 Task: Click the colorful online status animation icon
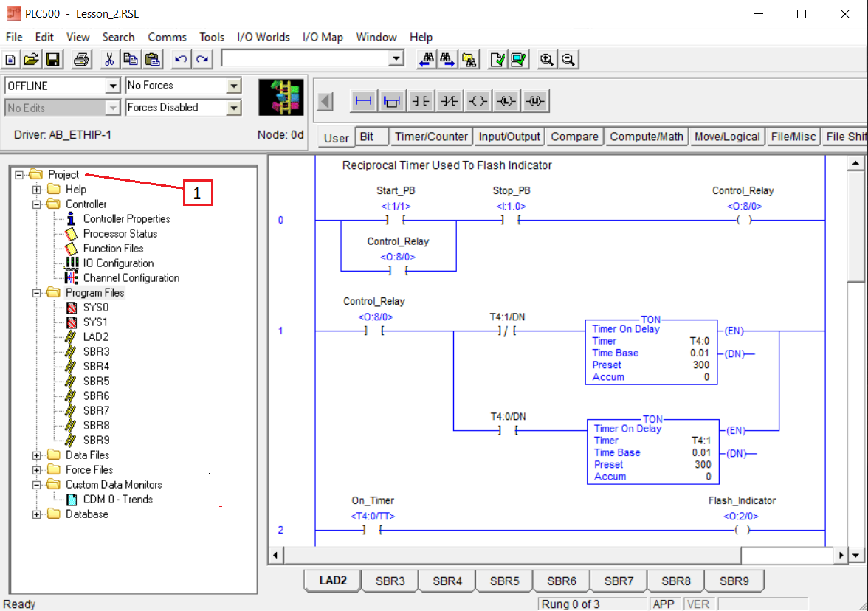[x=281, y=97]
